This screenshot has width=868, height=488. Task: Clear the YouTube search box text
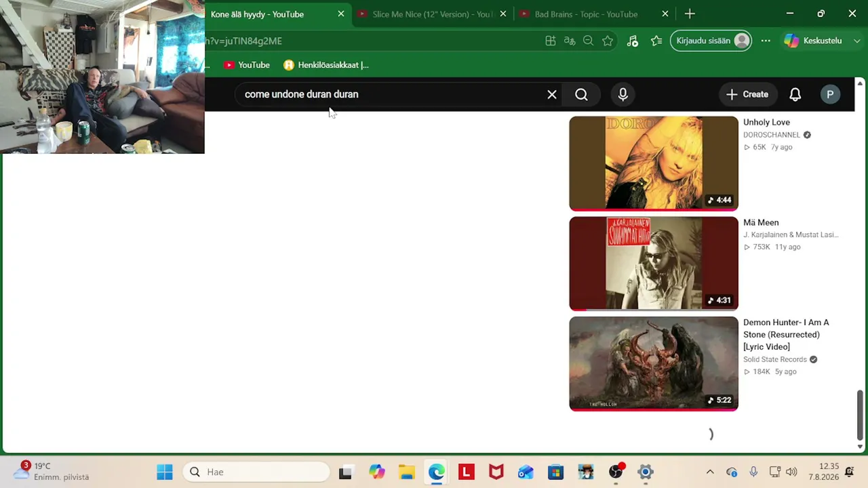tap(552, 95)
